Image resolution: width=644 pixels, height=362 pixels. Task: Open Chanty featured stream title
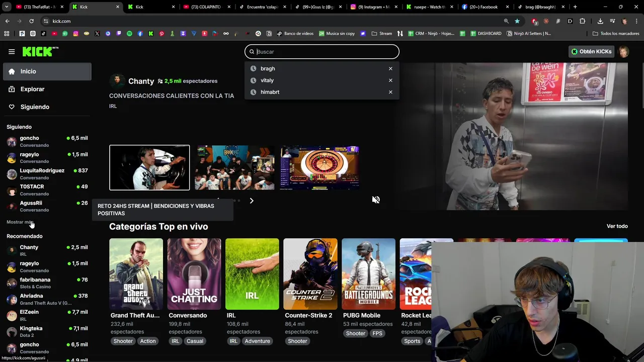point(172,96)
